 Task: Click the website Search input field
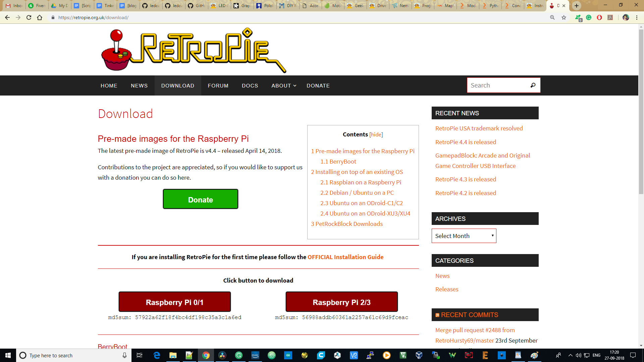496,85
